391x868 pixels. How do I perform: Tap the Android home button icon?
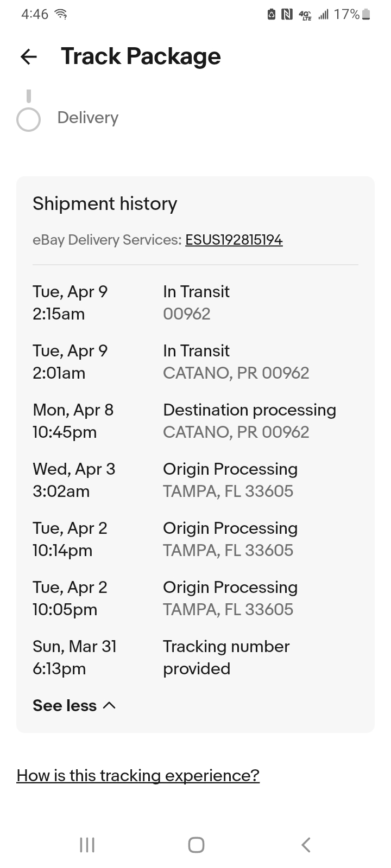tap(196, 845)
